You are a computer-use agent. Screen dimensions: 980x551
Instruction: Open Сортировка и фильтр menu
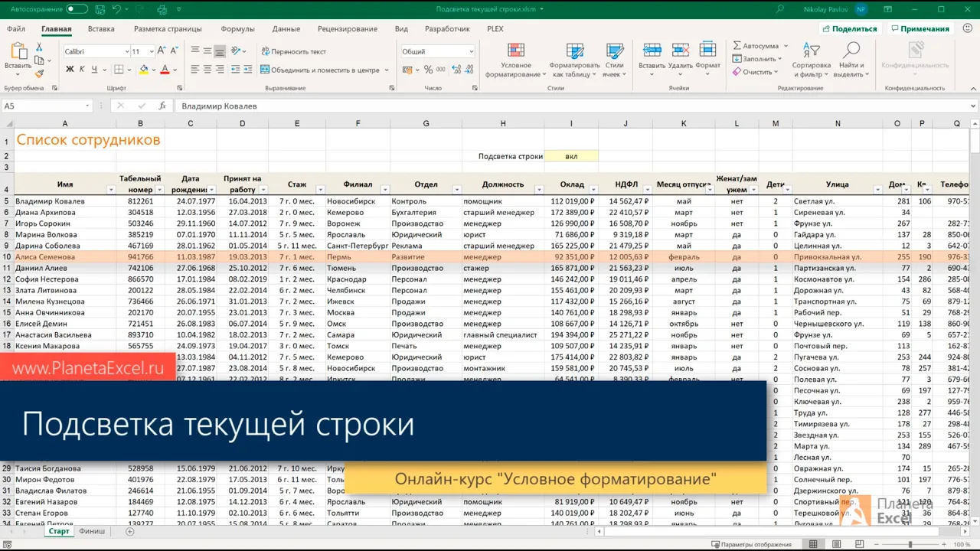[812, 60]
